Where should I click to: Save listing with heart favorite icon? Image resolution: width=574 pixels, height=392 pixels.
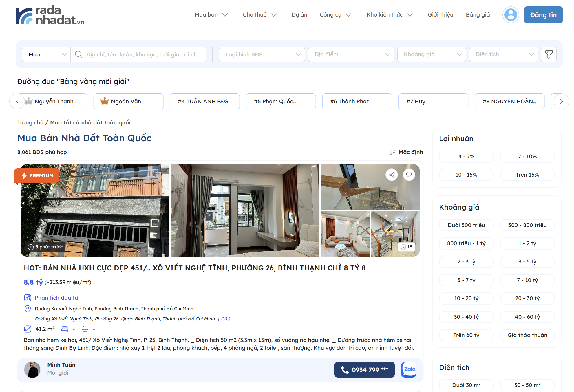point(409,175)
